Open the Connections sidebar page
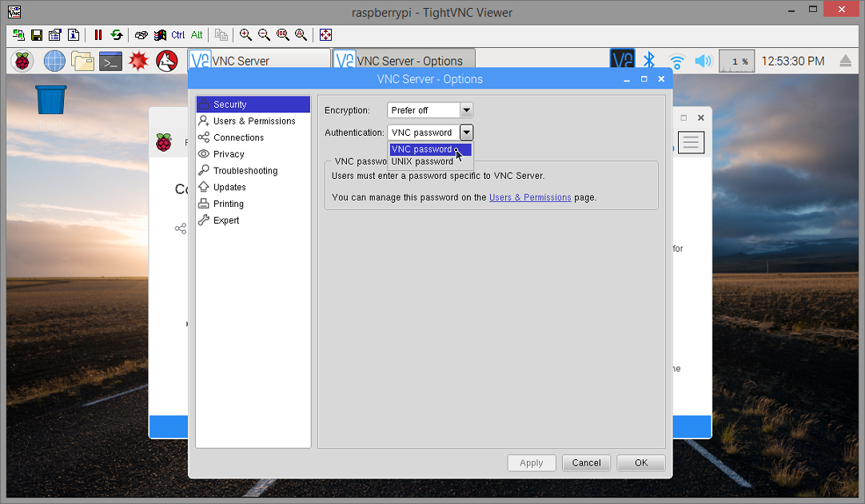 pos(253,137)
